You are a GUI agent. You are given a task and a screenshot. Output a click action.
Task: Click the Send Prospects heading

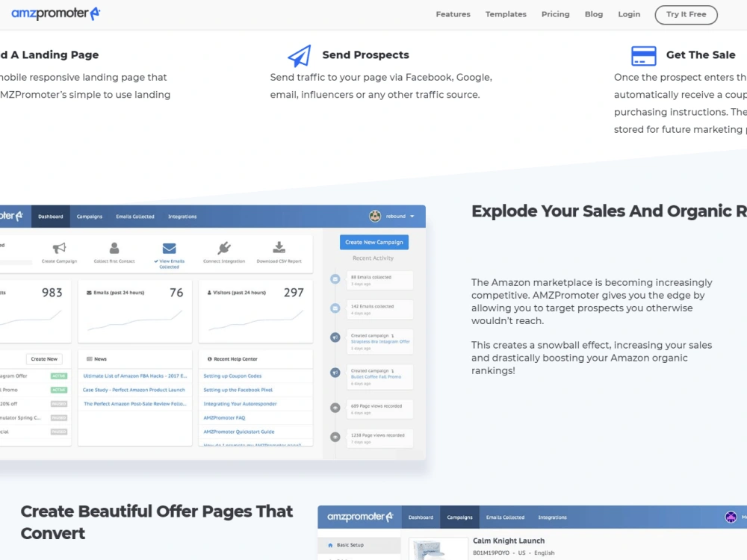(x=365, y=55)
